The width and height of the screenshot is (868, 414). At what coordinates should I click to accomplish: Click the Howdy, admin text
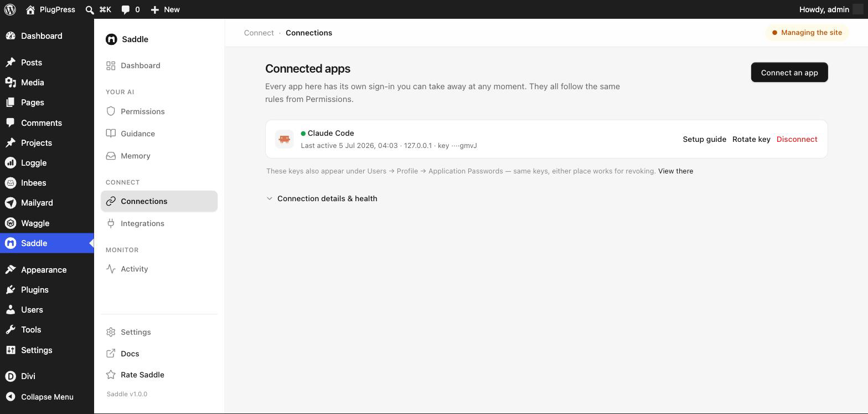(824, 9)
